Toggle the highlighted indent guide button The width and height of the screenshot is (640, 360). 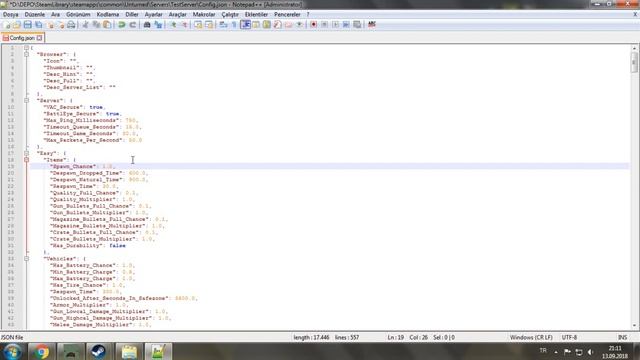pos(245,25)
